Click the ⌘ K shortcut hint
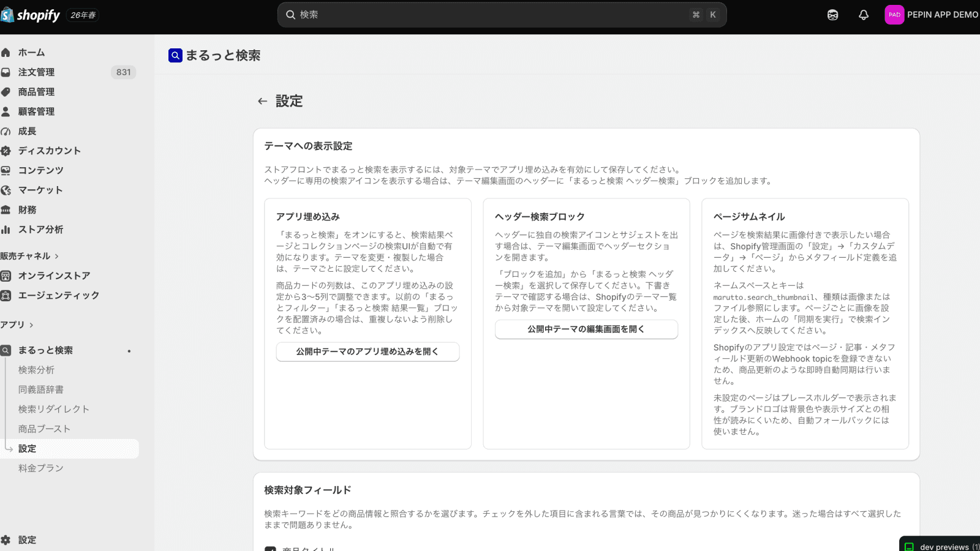Image resolution: width=980 pixels, height=551 pixels. [704, 15]
